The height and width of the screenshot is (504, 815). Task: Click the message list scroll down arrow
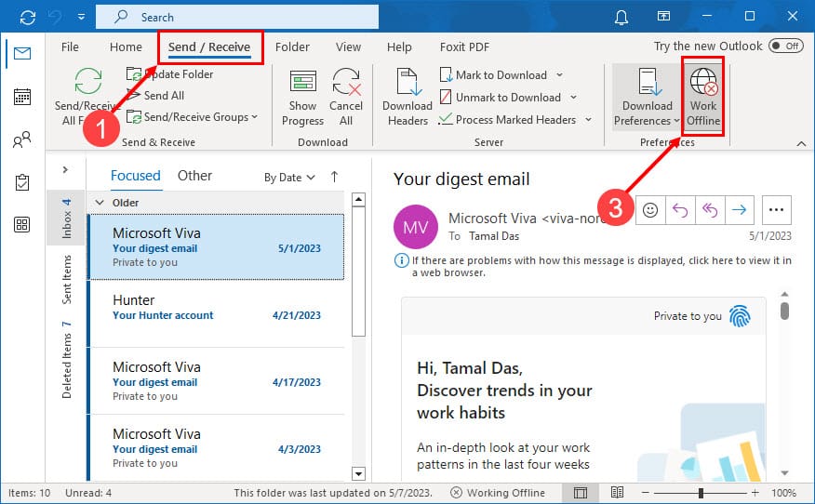pyautogui.click(x=358, y=473)
